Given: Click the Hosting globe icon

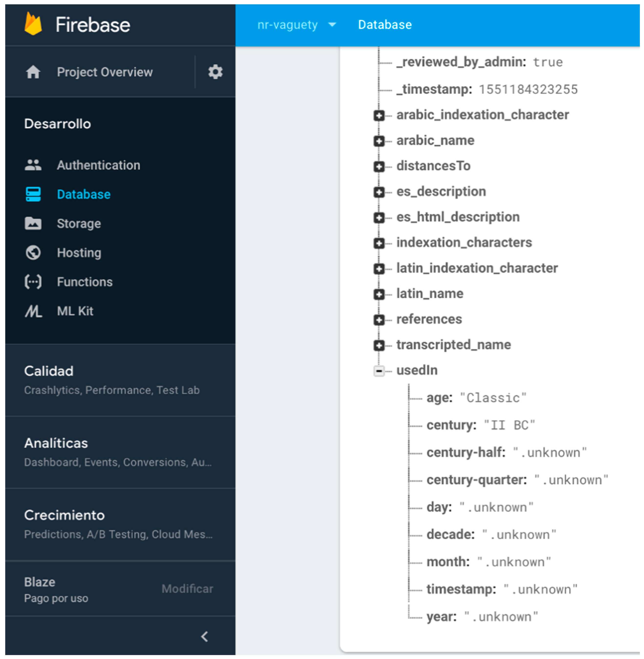Looking at the screenshot, I should (x=33, y=253).
